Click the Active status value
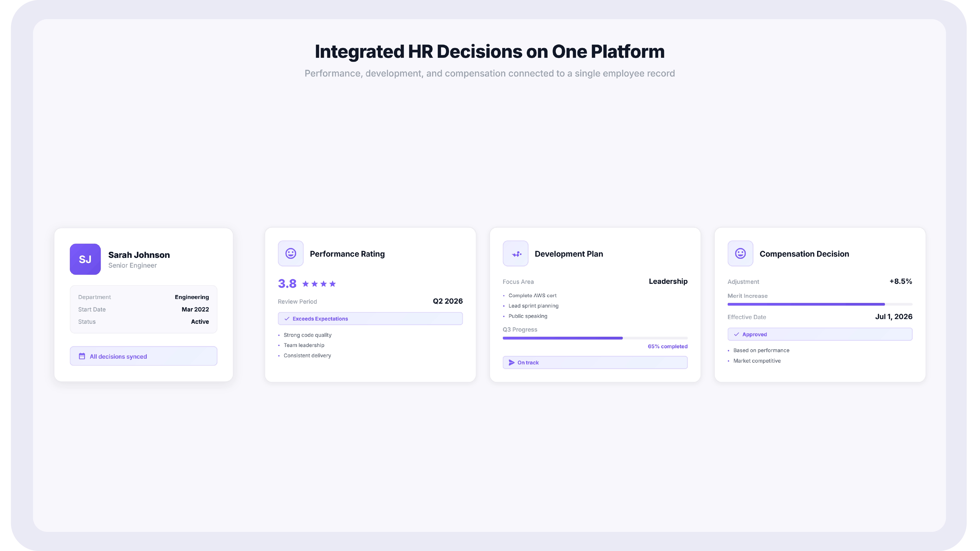This screenshot has height=551, width=980. (x=200, y=322)
